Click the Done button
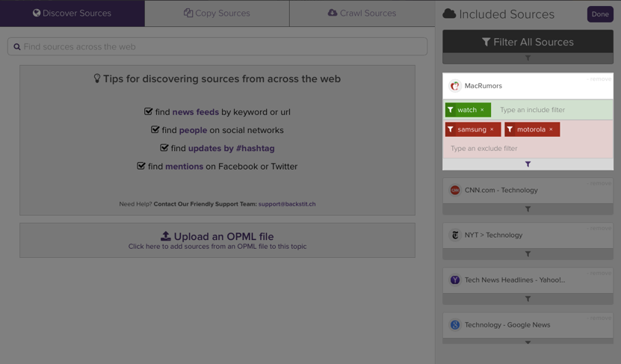621x364 pixels. 600,14
